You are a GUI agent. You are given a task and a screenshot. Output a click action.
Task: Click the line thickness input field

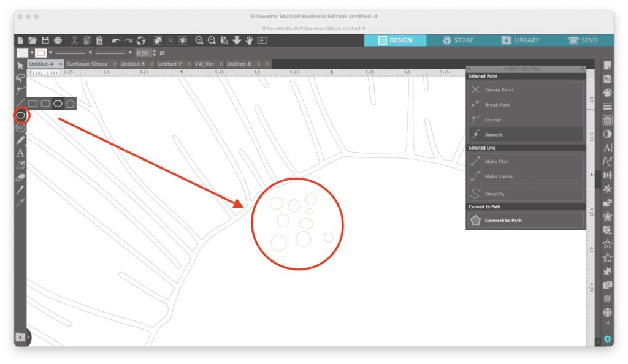[x=143, y=53]
